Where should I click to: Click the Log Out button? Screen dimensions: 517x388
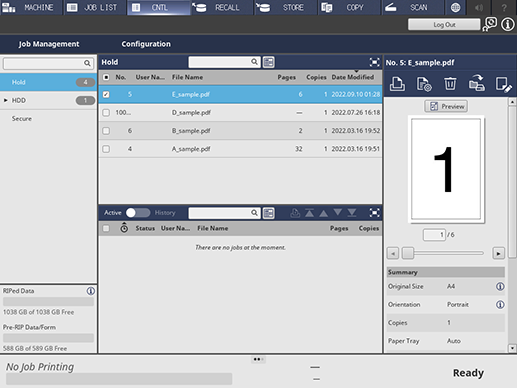pyautogui.click(x=444, y=24)
